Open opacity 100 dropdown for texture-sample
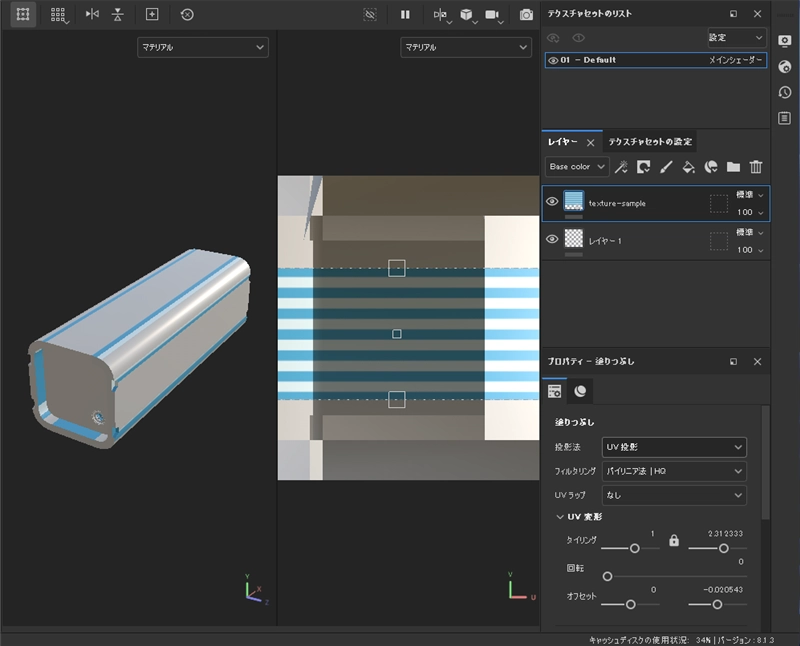 pos(749,212)
